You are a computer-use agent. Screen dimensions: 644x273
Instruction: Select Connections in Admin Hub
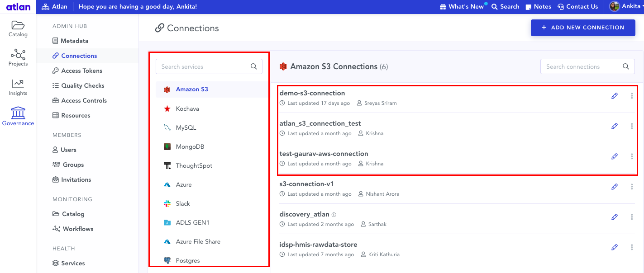pos(75,56)
